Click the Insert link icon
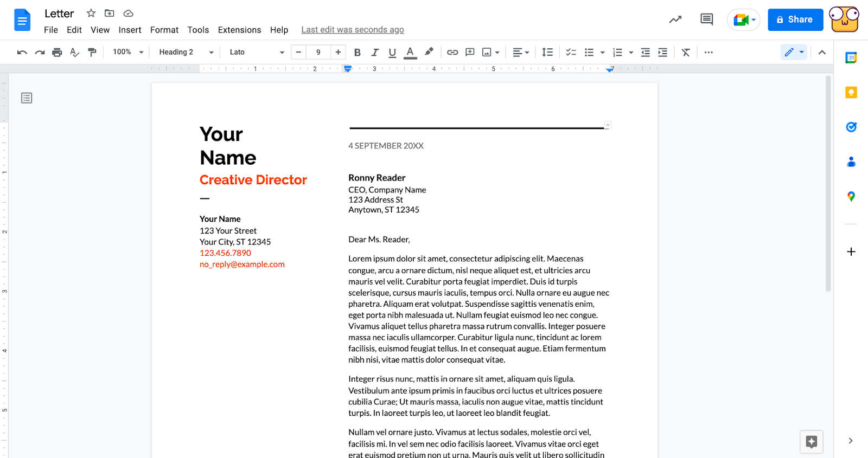This screenshot has width=868, height=458. (x=452, y=53)
